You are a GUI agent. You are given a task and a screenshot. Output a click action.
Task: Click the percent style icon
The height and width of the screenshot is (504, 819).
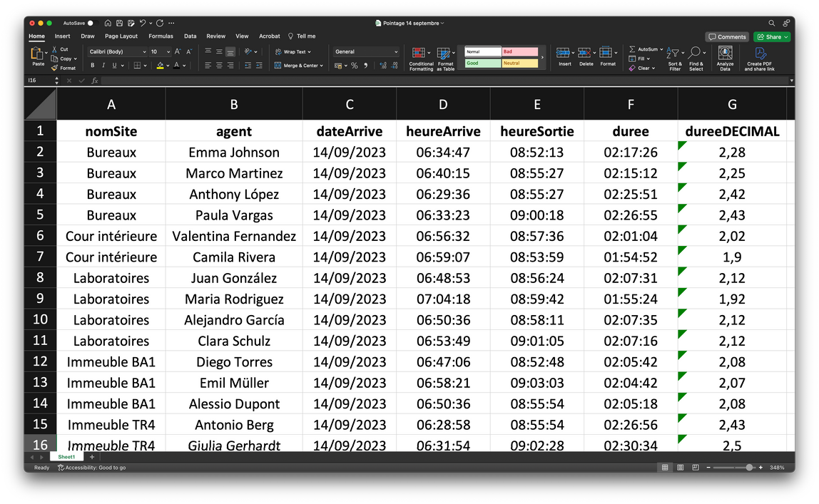355,66
